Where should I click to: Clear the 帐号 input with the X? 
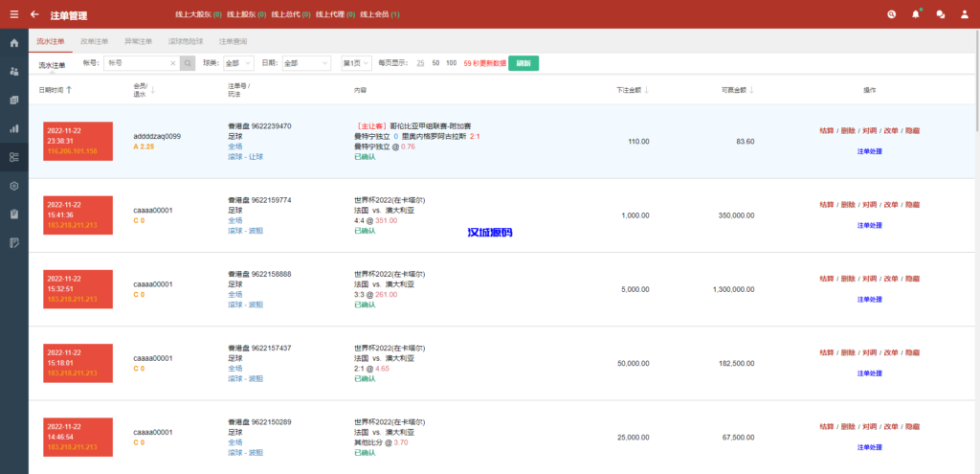pos(173,63)
